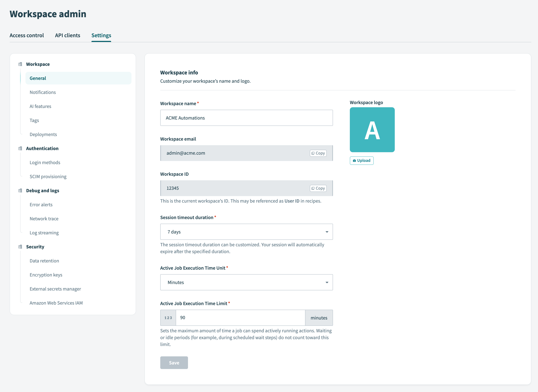Click the camera Upload icon under workspace logo
The height and width of the screenshot is (392, 538).
click(354, 160)
